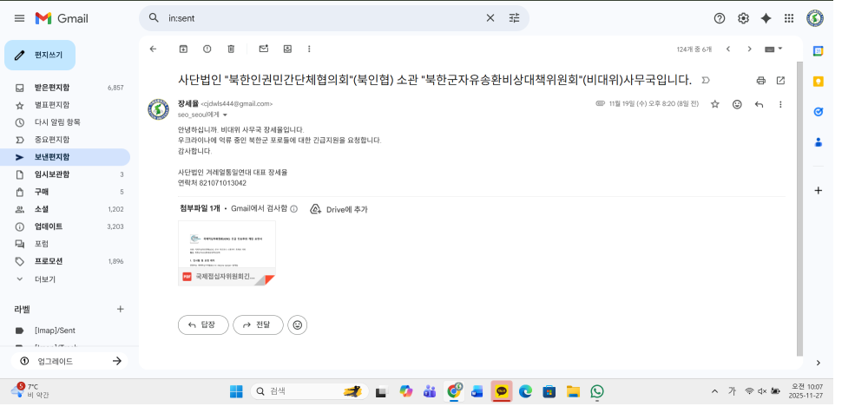Toggle the importance marker next to the subject
The image size is (868, 413).
click(x=705, y=80)
